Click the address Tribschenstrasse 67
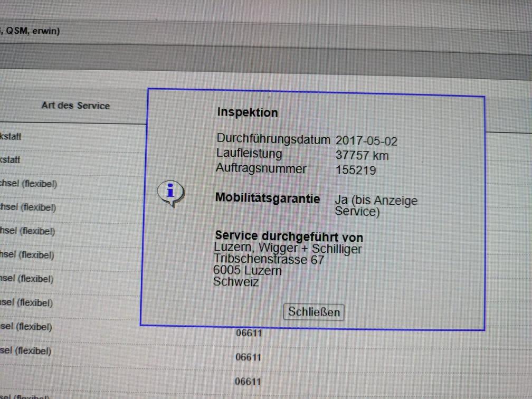The height and width of the screenshot is (399, 532). pyautogui.click(x=269, y=260)
